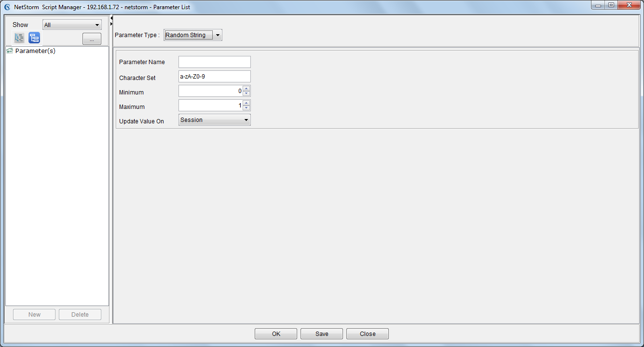This screenshot has height=347, width=644.
Task: Decrease the Maximum value by one step
Action: click(x=246, y=108)
